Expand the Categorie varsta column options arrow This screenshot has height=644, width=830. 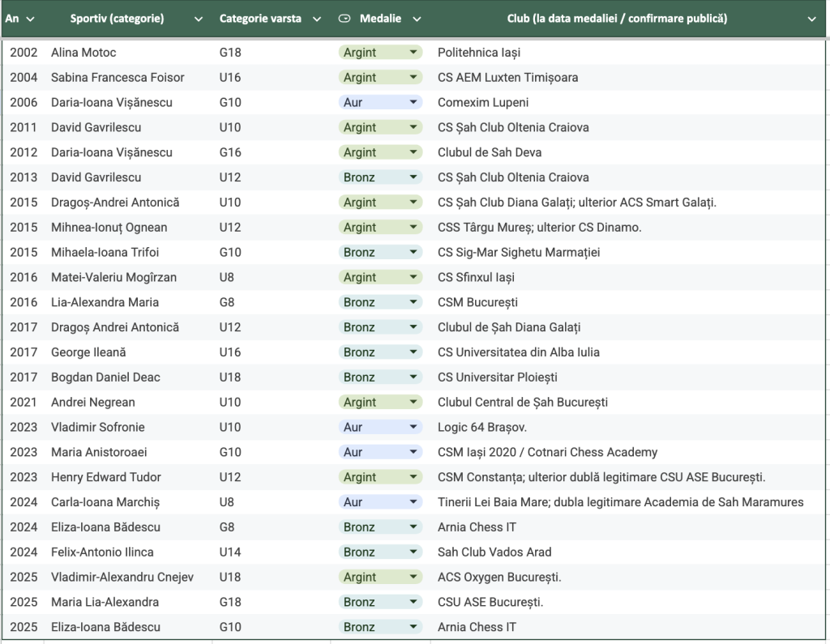point(317,19)
